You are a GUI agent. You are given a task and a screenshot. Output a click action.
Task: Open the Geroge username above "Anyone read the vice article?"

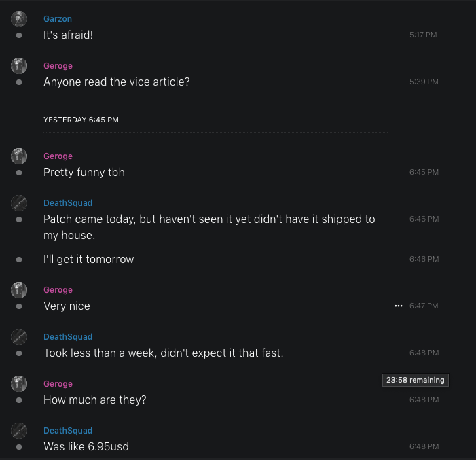pos(58,66)
